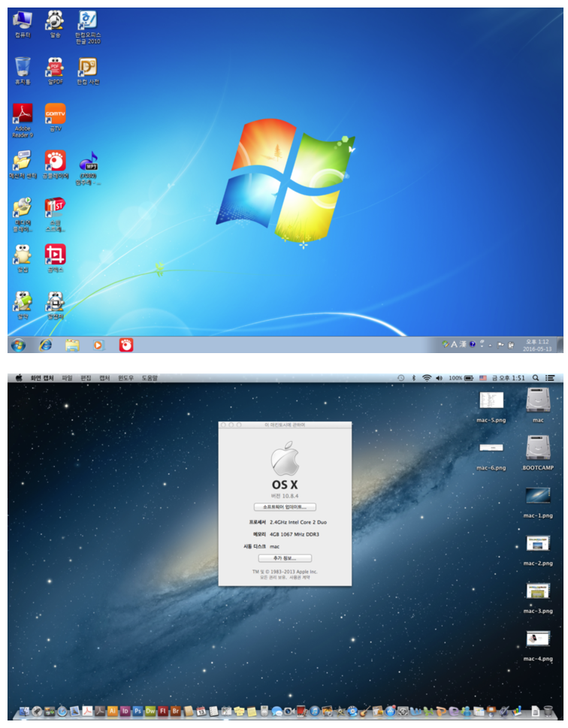Viewport: 568px width, 728px height.
Task: Open the Wi-Fi status menu
Action: (426, 378)
